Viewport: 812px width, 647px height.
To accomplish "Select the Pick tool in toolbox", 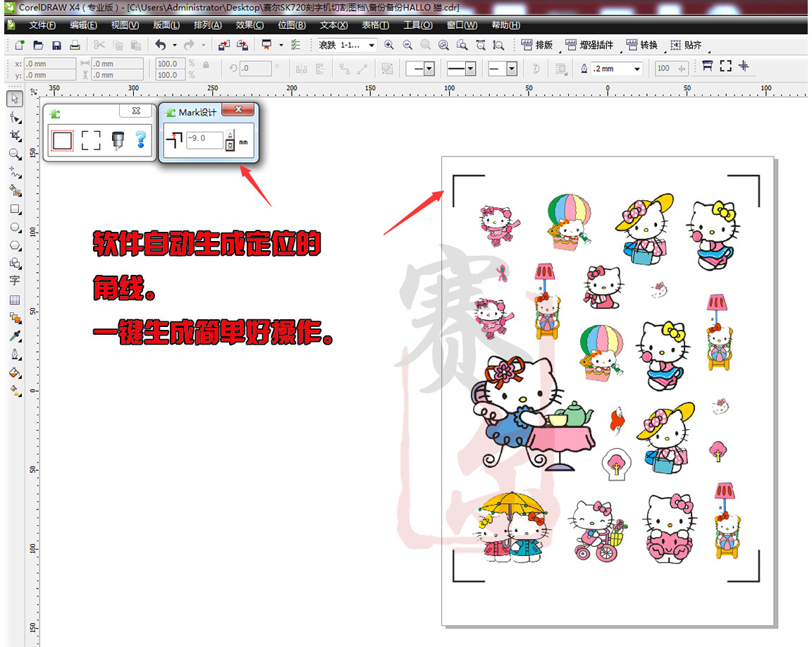I will coord(15,99).
